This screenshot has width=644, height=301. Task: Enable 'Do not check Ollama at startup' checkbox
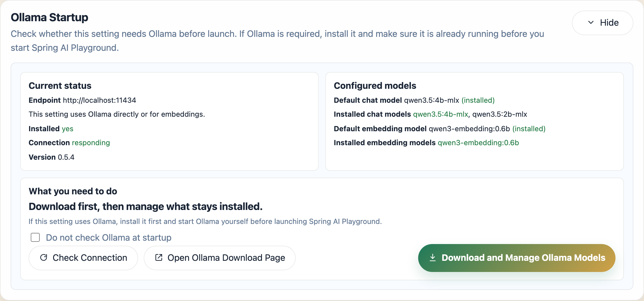click(x=35, y=237)
